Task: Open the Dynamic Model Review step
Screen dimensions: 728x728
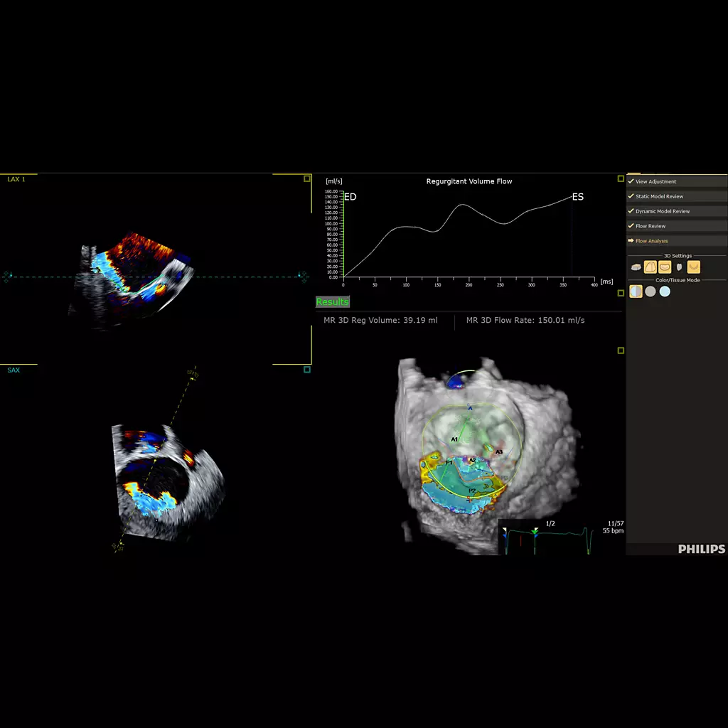Action: coord(662,212)
